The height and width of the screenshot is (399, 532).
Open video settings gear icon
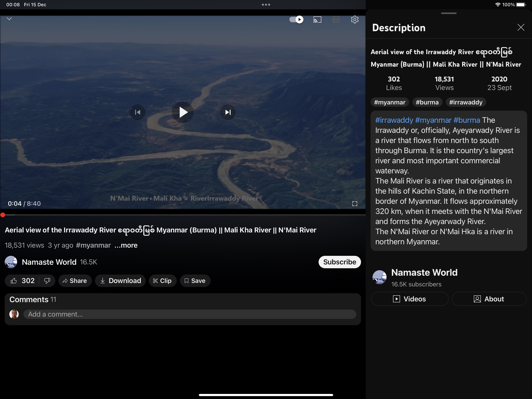click(x=355, y=19)
